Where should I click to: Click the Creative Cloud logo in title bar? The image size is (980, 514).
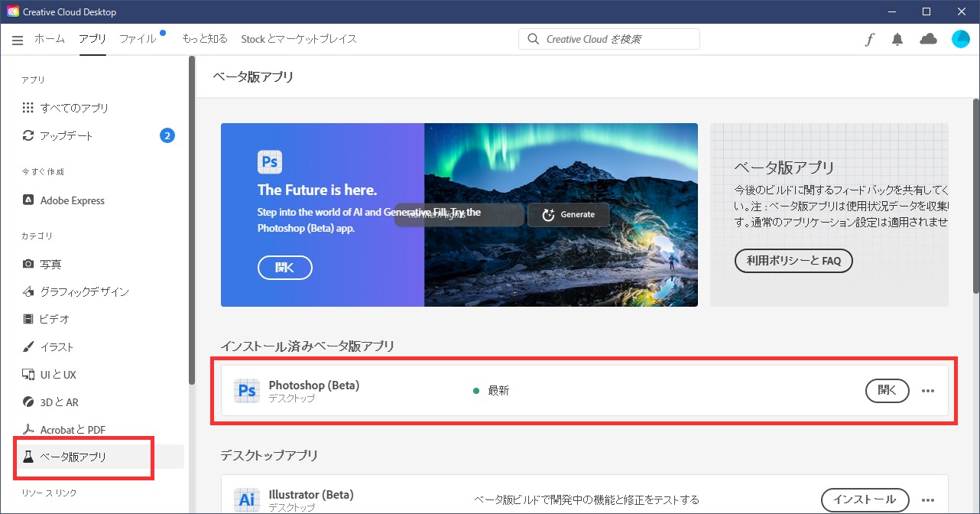point(13,11)
